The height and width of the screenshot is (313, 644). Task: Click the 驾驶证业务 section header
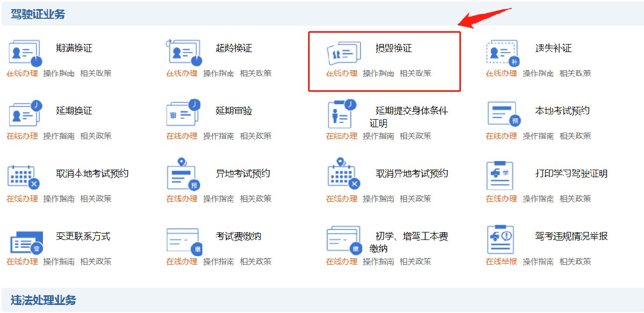click(x=38, y=14)
